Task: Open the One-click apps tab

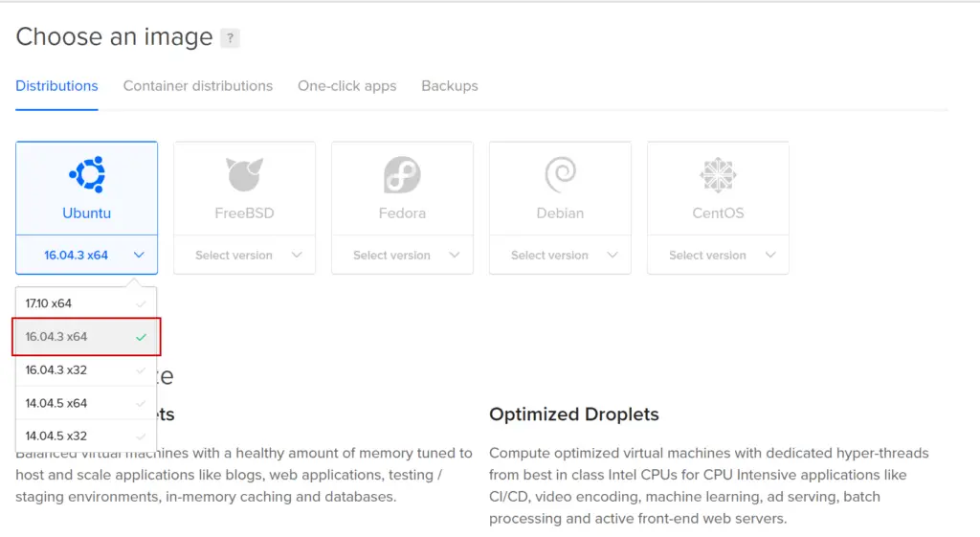Action: [346, 85]
